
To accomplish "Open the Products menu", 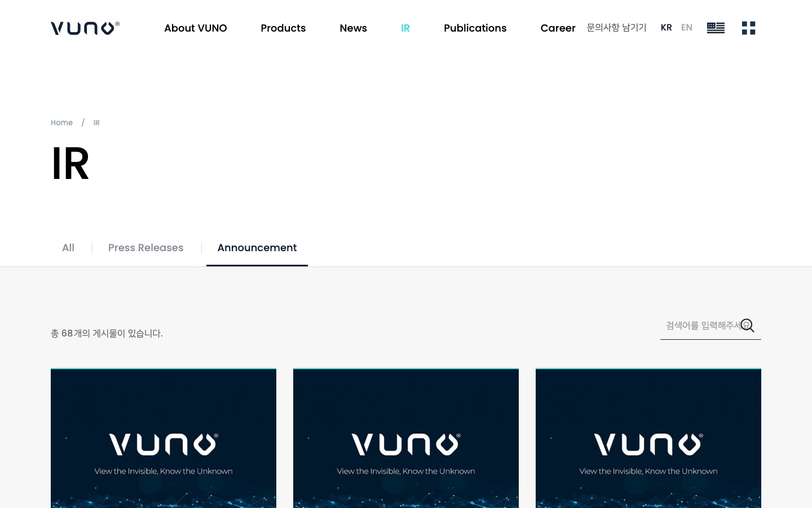I will pos(283,28).
